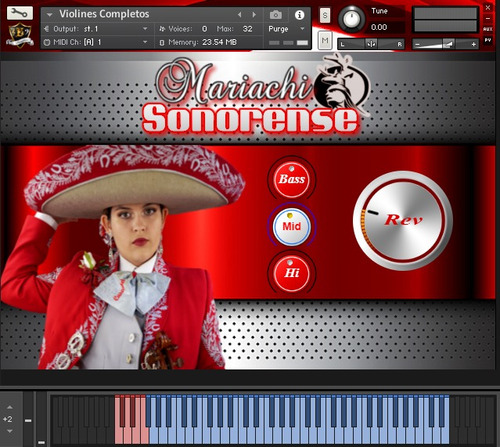Minimize instrument view with minus button

coord(488,19)
